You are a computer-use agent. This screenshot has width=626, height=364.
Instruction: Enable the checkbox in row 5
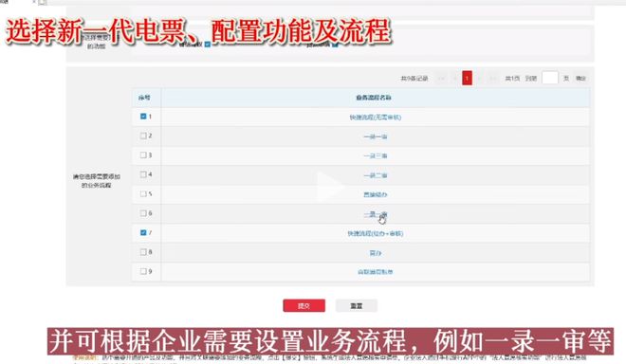point(143,193)
